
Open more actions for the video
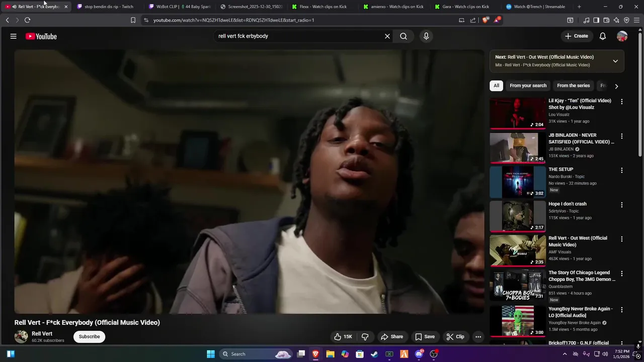(478, 337)
